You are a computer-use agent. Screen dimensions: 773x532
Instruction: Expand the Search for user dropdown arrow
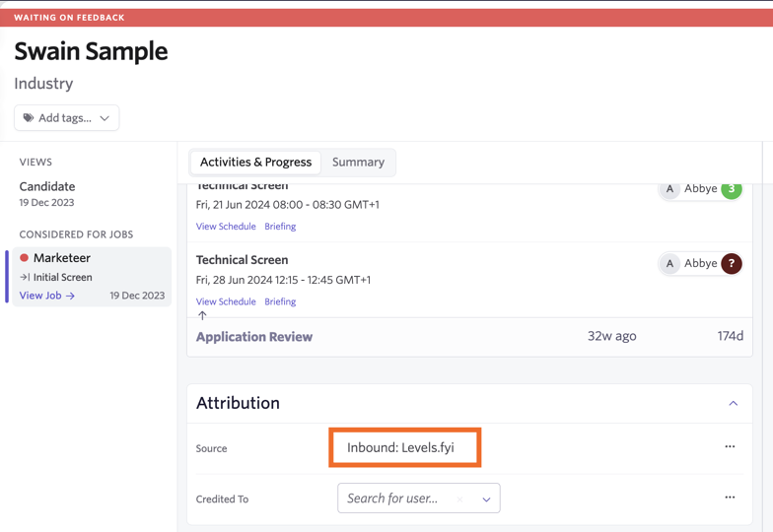[x=486, y=499]
